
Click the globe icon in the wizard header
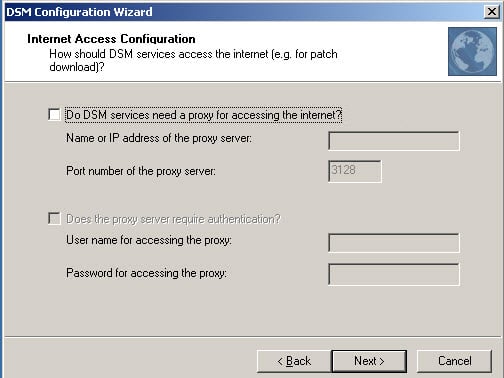pyautogui.click(x=472, y=51)
